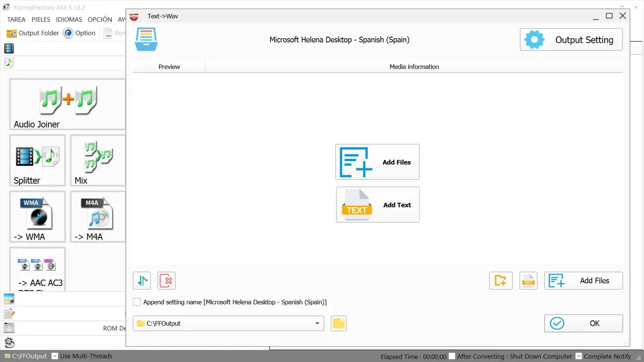This screenshot has height=362, width=644.
Task: Switch to the Media information tab
Action: point(414,67)
